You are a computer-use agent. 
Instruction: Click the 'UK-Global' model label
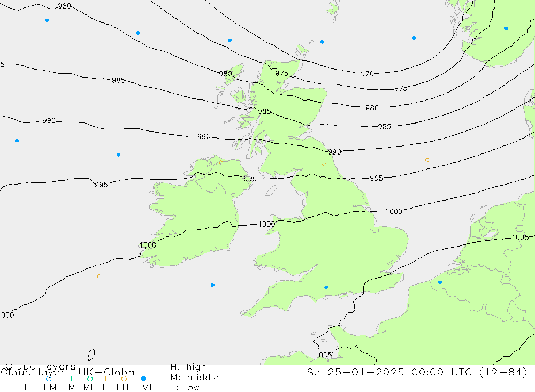[x=108, y=372]
